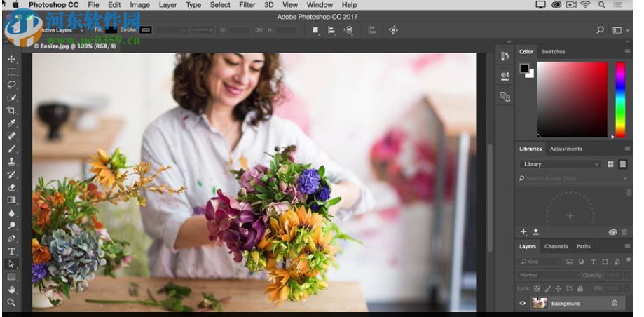This screenshot has height=317, width=644.
Task: Open the workspace switcher dropdown
Action: [x=621, y=30]
